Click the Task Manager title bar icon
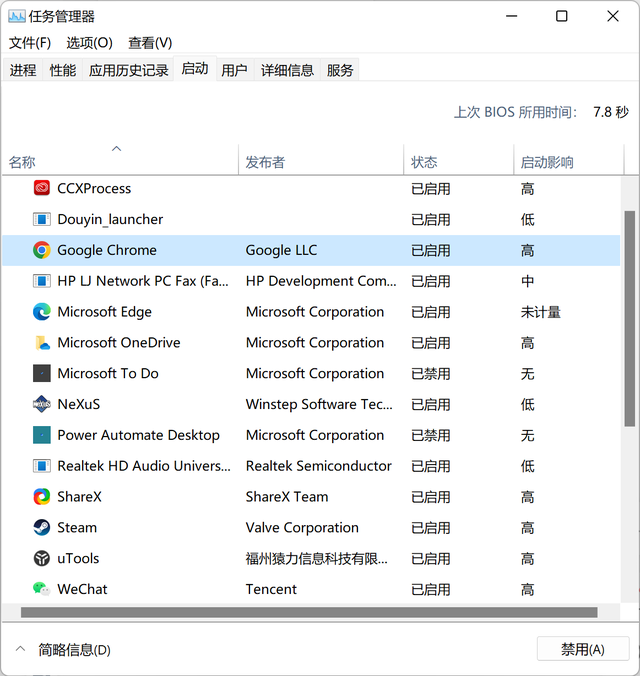 [x=16, y=16]
